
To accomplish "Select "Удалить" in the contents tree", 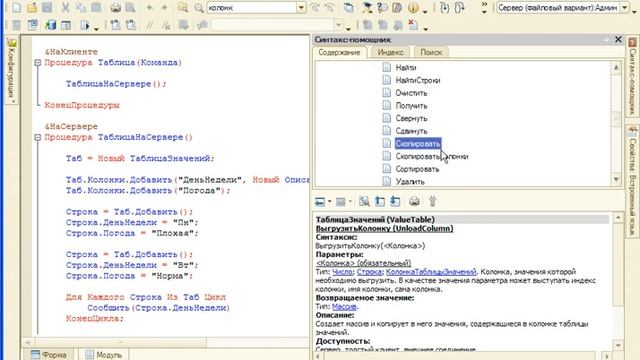I will [x=410, y=182].
